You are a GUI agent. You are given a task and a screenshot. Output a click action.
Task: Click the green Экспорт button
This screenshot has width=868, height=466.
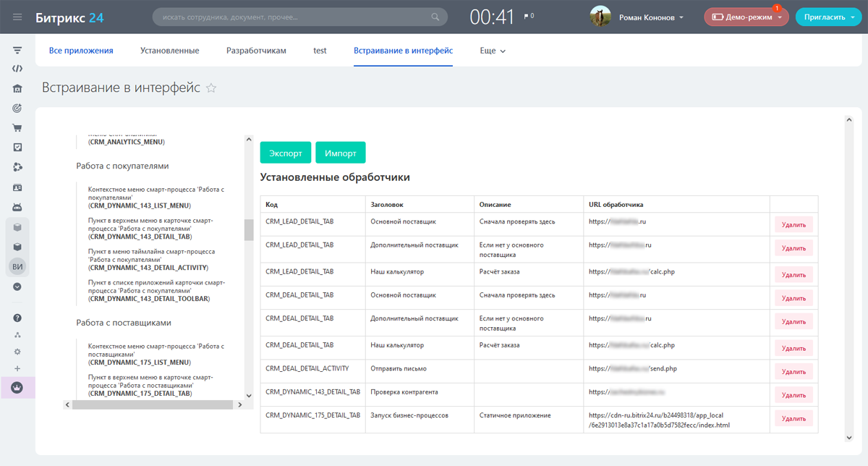[x=286, y=153]
